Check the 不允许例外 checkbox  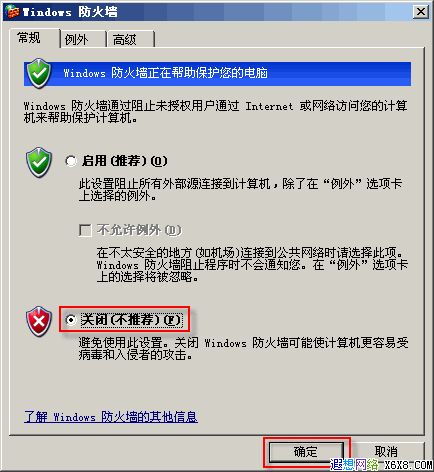click(85, 230)
